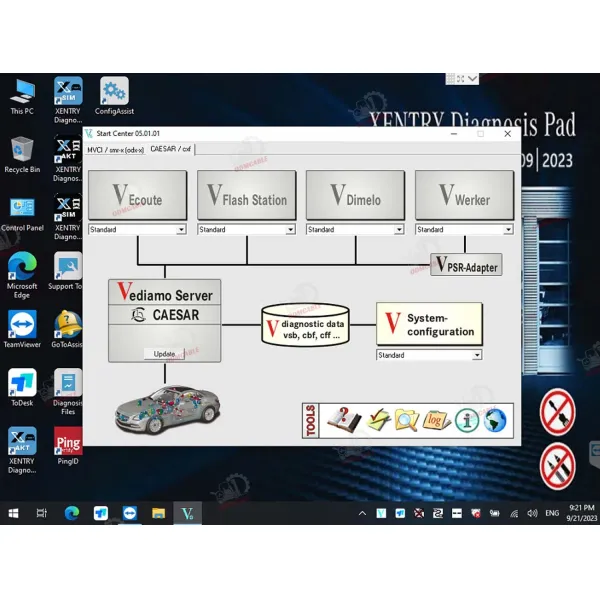Launch the Werker module
This screenshot has height=600, width=600.
click(x=465, y=195)
